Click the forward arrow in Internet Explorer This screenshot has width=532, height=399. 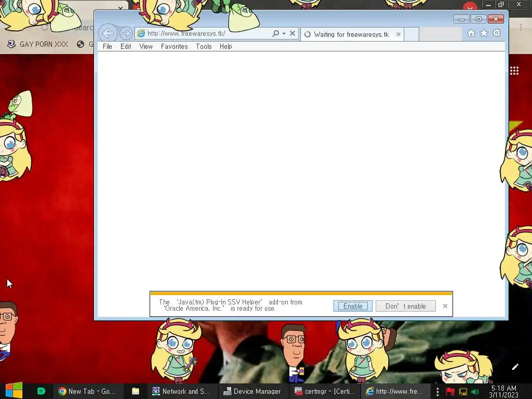tap(126, 33)
